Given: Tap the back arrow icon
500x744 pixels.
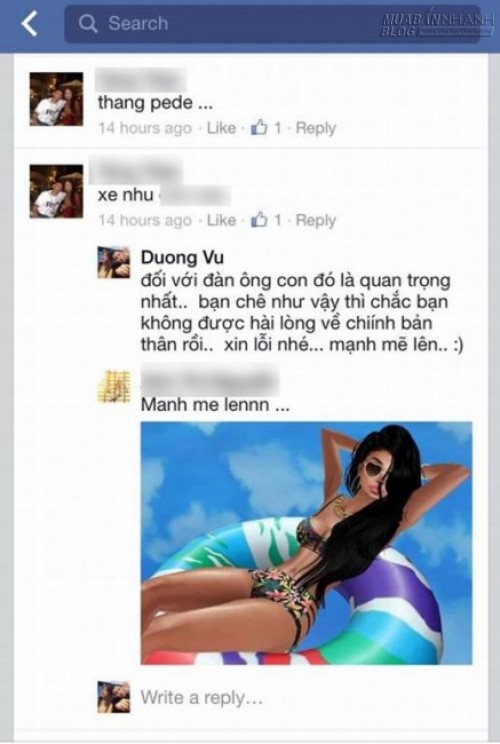Looking at the screenshot, I should [29, 23].
